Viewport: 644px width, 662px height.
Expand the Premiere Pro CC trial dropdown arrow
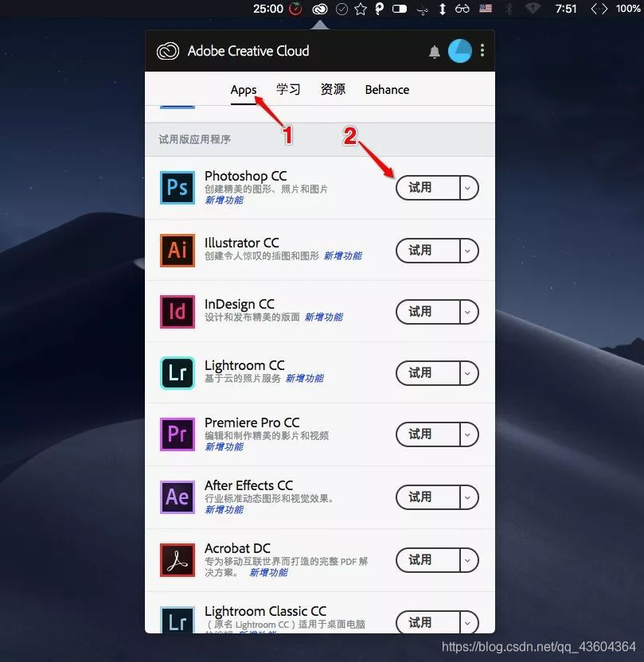[468, 434]
